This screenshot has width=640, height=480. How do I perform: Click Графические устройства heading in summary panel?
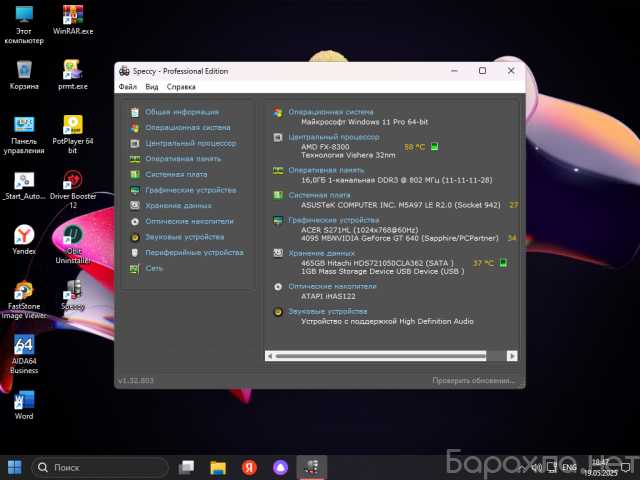[x=333, y=220]
